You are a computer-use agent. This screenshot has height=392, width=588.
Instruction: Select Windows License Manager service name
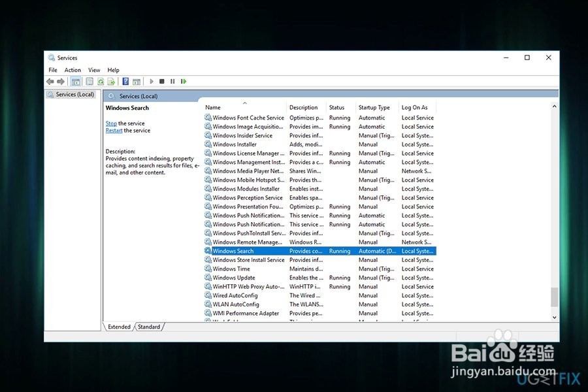point(249,153)
